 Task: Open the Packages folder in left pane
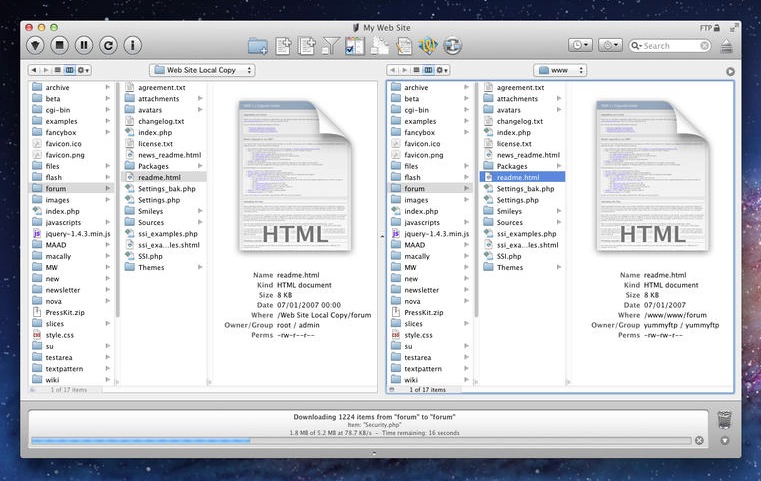(x=153, y=166)
